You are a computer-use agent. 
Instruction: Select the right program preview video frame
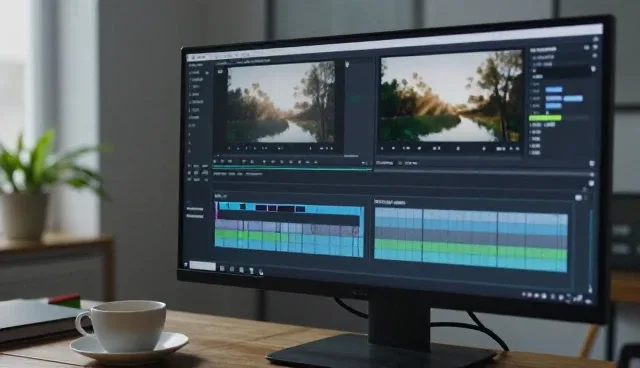[451, 96]
